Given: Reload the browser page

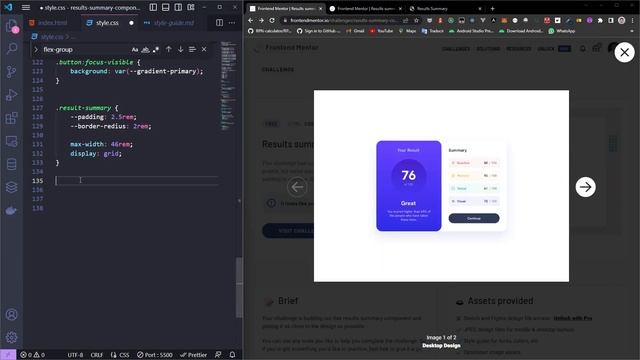Looking at the screenshot, I should (272, 20).
